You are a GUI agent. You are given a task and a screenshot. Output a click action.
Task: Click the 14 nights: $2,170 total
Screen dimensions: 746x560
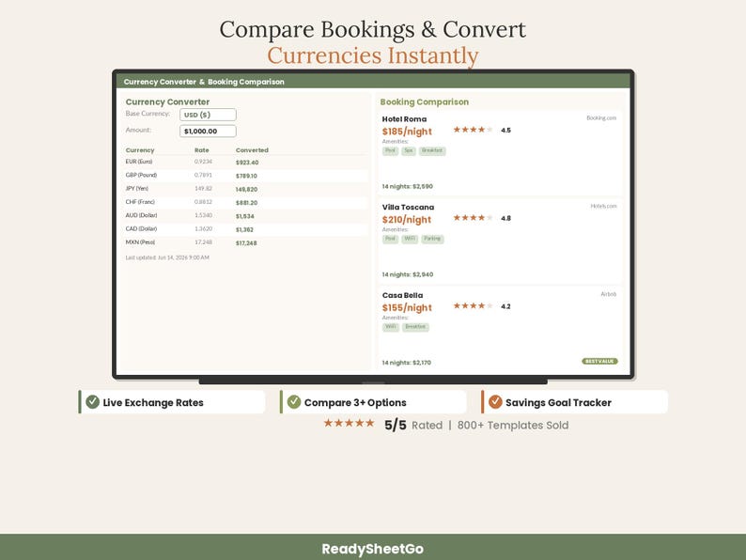[406, 363]
